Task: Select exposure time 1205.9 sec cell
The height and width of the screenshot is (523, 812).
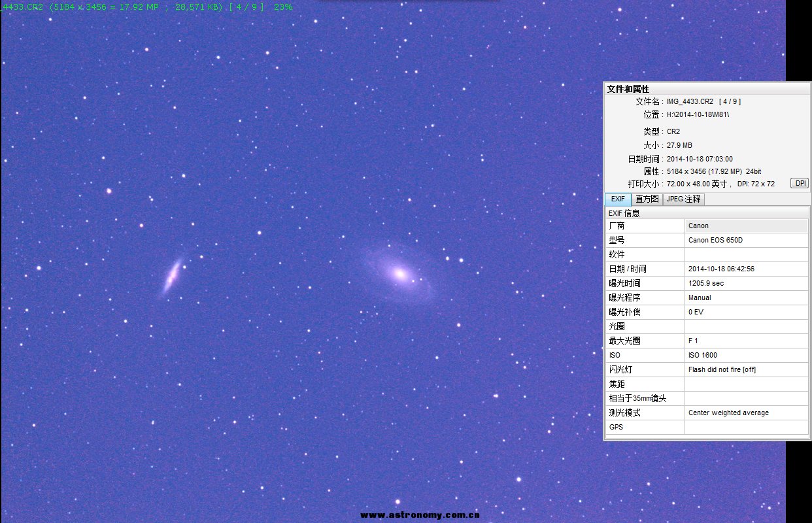Action: click(747, 283)
